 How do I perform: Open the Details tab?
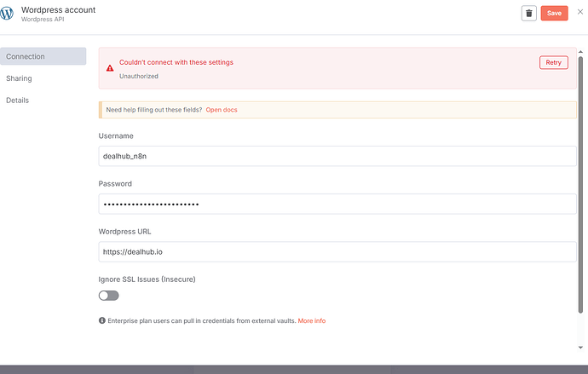17,100
